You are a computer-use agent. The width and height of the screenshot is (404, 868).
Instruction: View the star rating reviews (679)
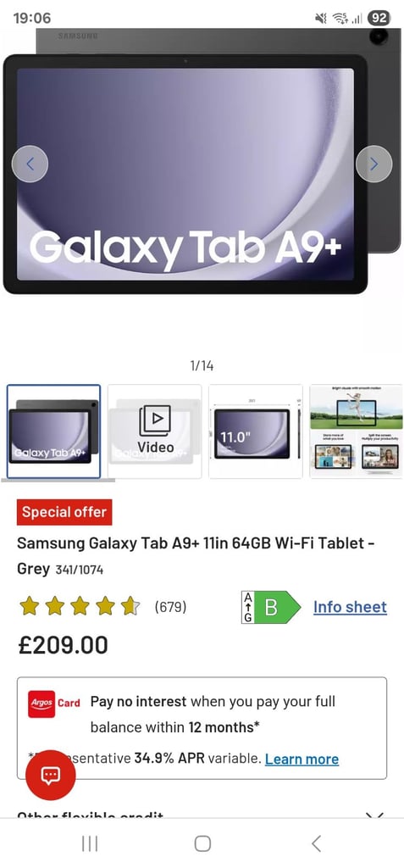103,607
